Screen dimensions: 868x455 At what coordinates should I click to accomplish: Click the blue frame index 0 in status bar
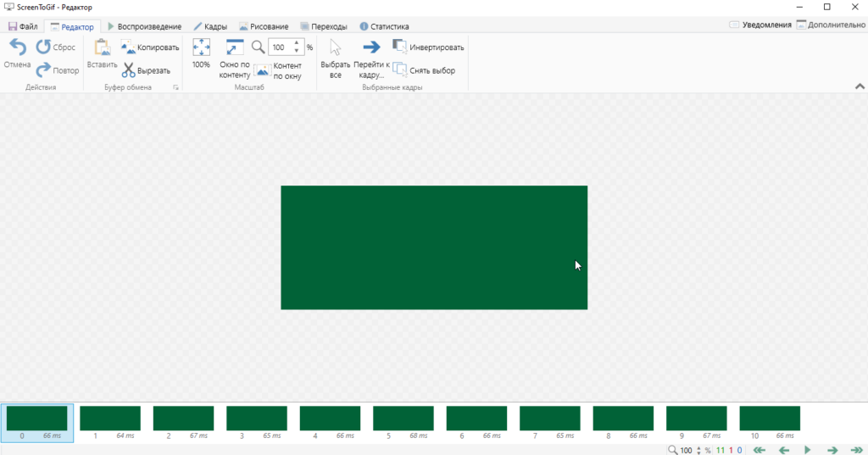[x=739, y=451]
